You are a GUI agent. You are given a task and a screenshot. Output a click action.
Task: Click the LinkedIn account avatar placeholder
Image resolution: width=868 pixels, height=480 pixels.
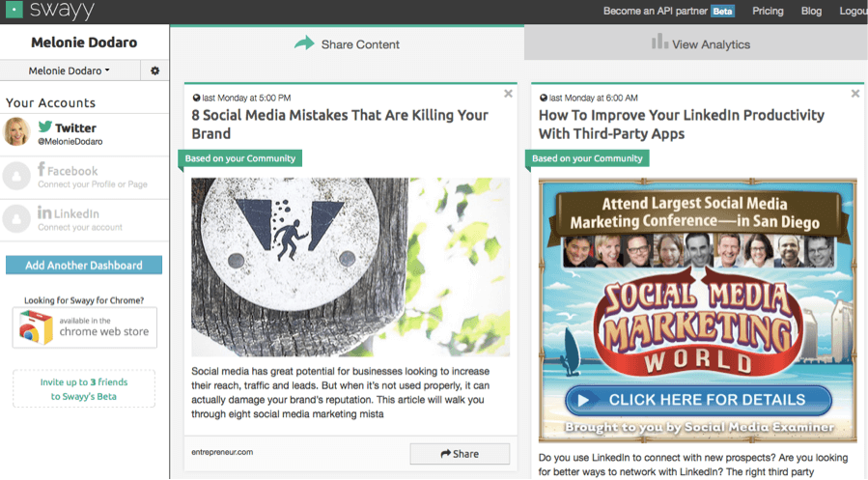click(x=16, y=218)
